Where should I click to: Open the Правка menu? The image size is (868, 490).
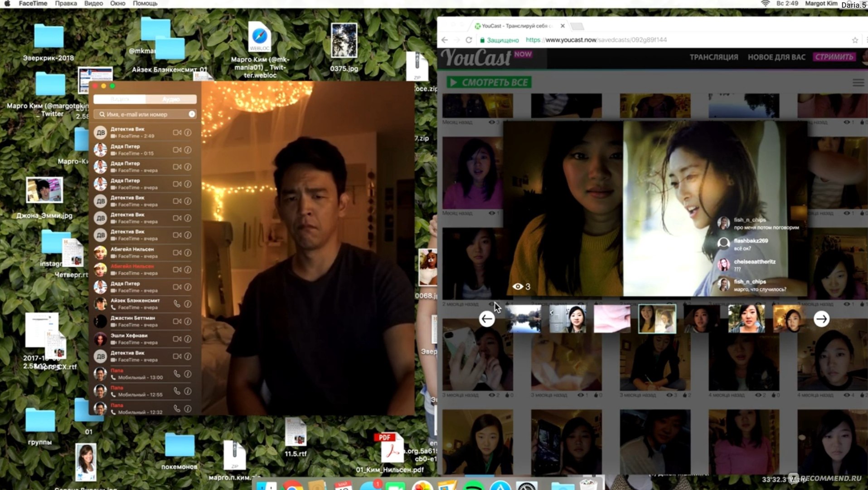click(x=66, y=3)
